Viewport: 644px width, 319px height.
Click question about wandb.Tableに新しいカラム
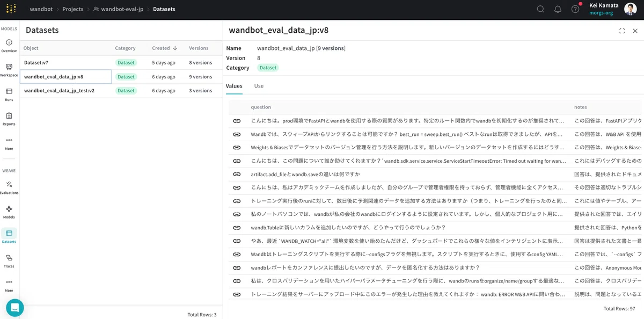point(348,227)
